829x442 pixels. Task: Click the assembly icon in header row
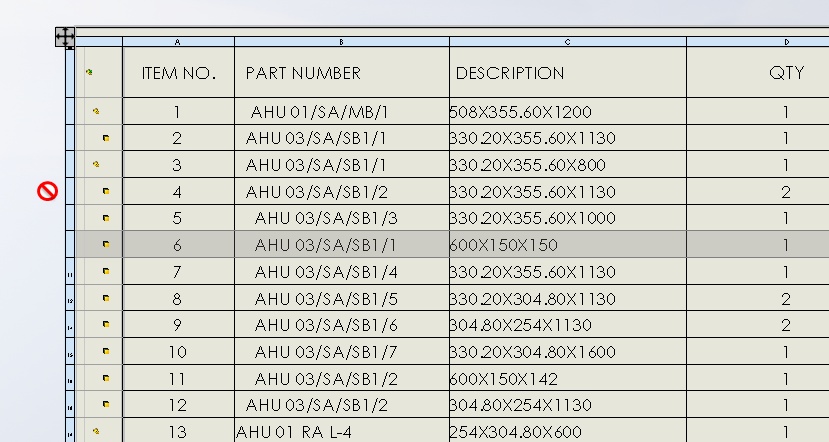tap(89, 72)
